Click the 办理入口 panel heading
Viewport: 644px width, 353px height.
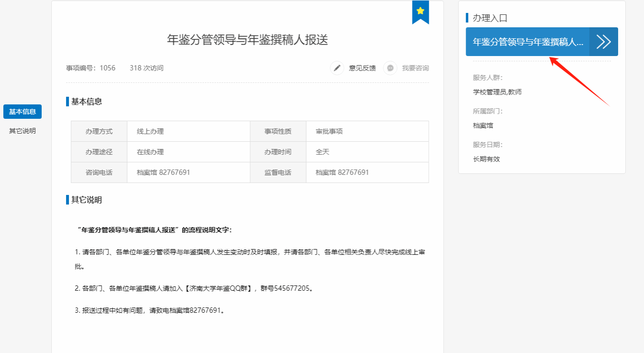(x=490, y=18)
